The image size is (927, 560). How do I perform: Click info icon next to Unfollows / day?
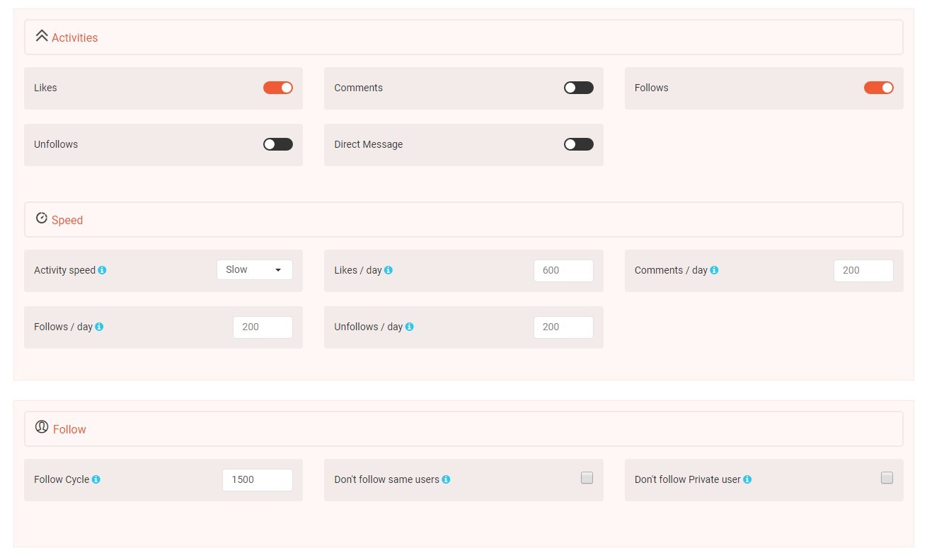[409, 327]
